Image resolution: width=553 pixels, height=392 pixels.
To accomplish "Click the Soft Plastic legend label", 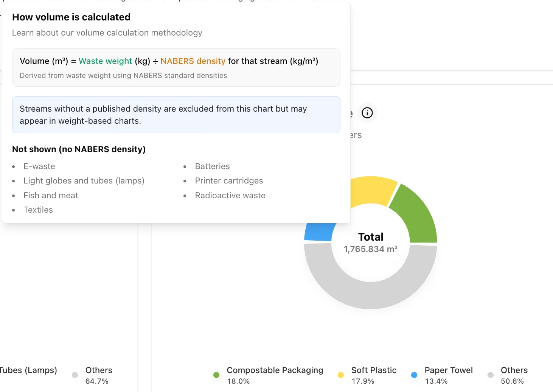I will point(374,370).
